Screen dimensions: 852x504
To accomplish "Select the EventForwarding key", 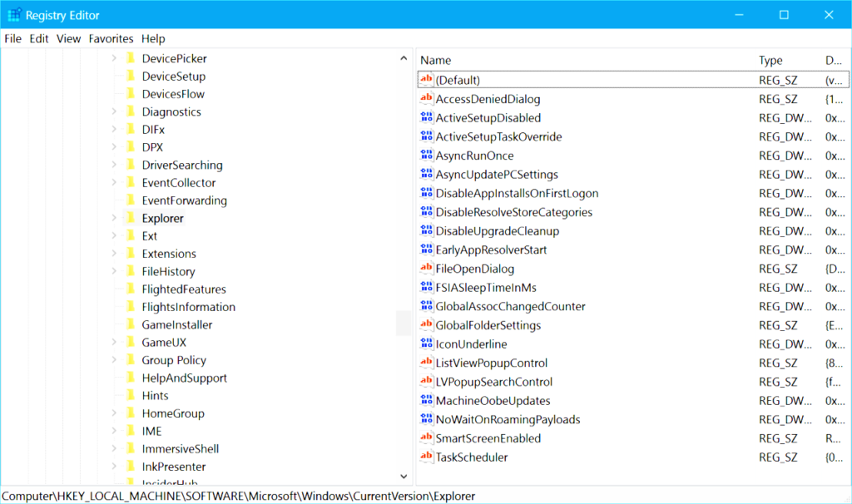I will tap(184, 200).
